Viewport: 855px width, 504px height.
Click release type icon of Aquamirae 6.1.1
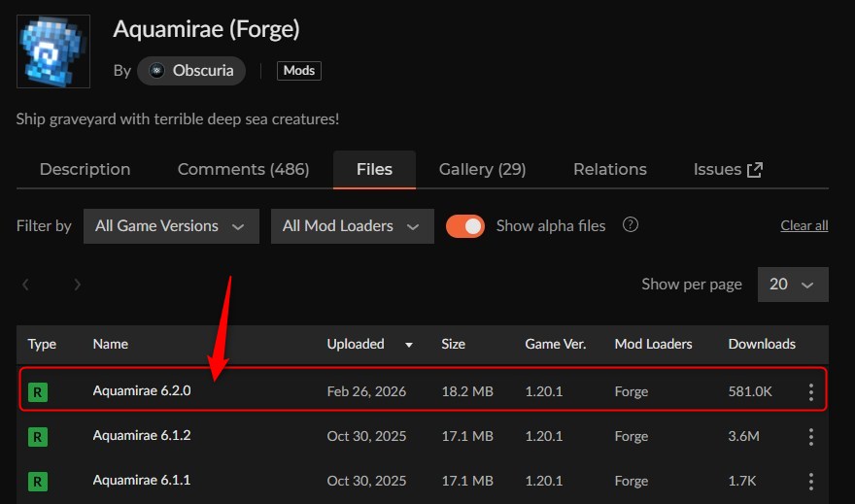(38, 481)
